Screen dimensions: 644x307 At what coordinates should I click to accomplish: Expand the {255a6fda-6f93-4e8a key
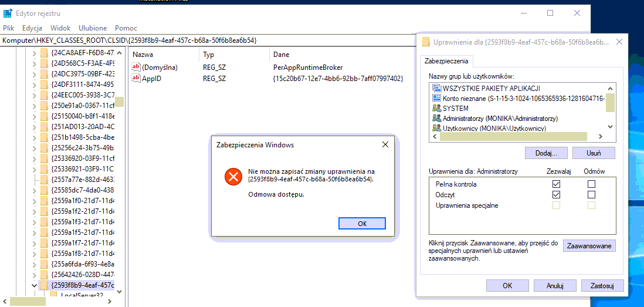point(34,264)
